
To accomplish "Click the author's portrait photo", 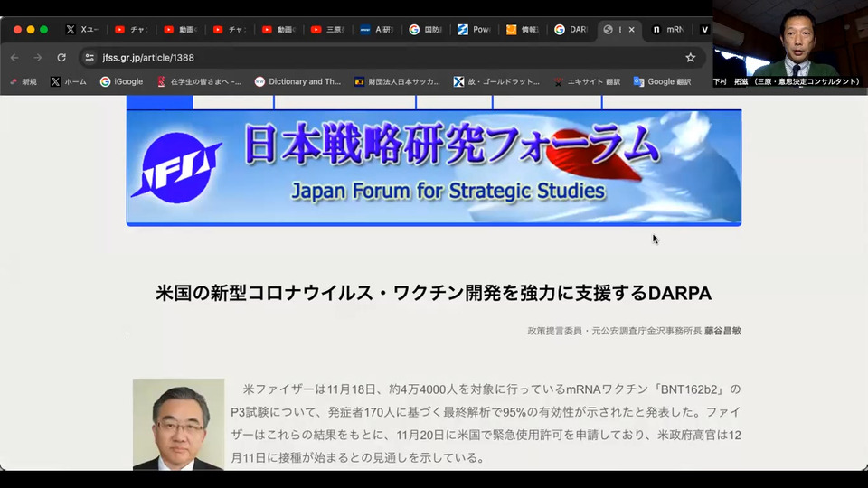I will [178, 425].
